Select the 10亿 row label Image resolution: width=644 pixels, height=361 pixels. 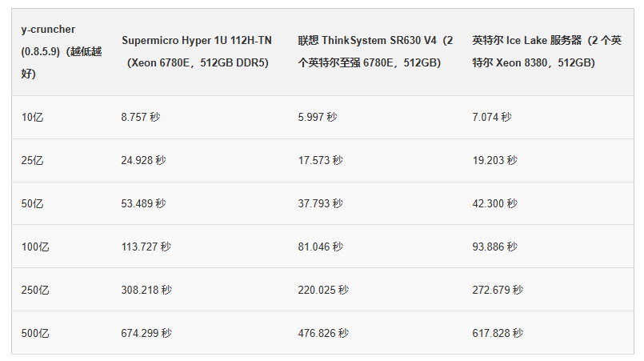(32, 118)
